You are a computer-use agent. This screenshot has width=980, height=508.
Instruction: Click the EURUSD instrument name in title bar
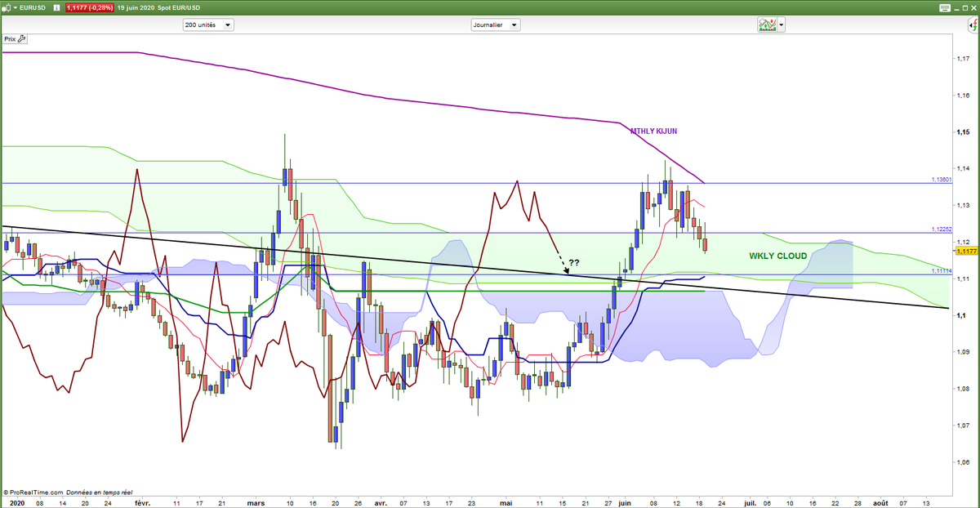tap(33, 8)
